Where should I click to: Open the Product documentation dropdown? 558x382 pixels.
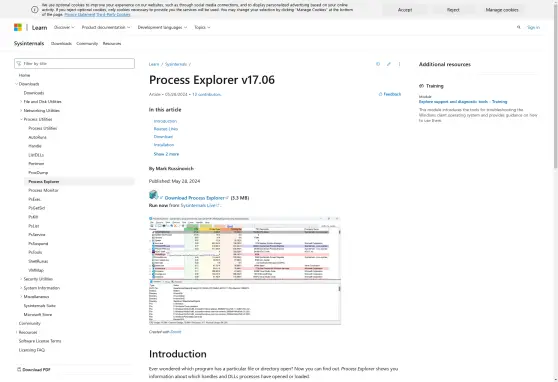click(x=106, y=27)
